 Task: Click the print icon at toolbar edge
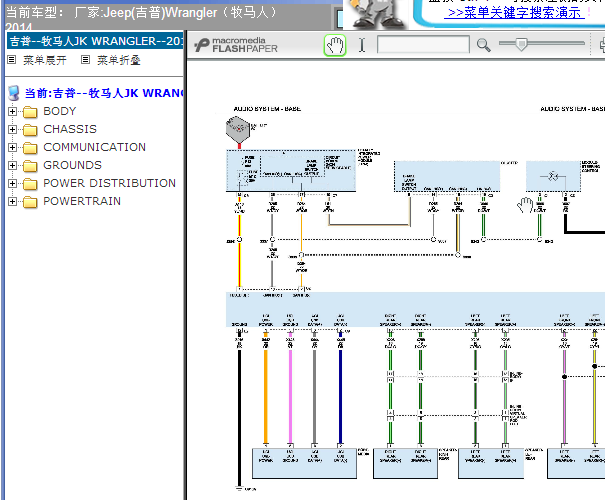(x=602, y=45)
